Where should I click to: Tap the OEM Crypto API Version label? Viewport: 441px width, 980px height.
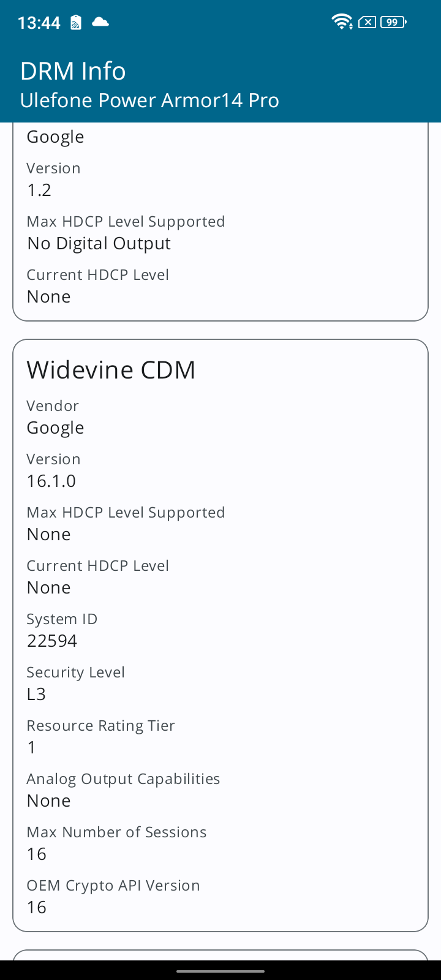pyautogui.click(x=113, y=886)
